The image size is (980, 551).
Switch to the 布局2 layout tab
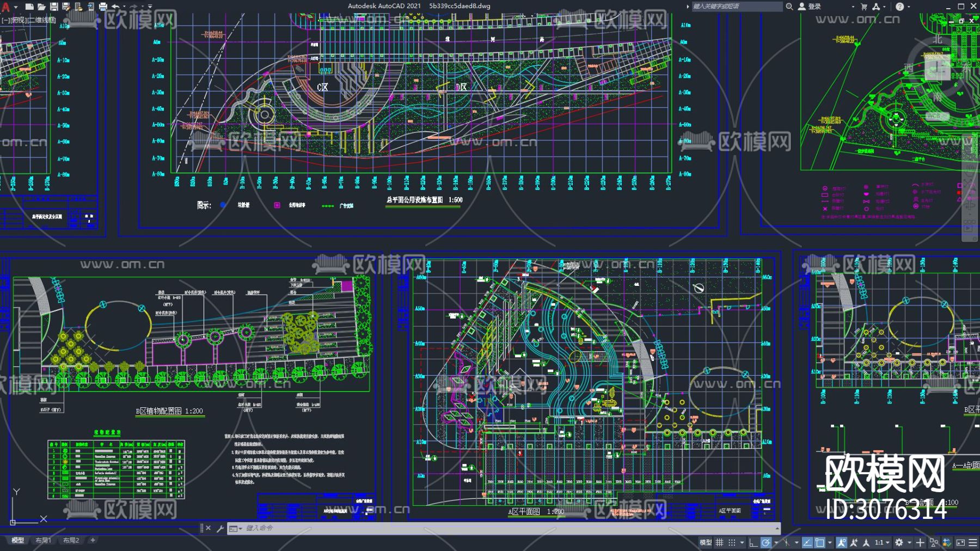point(71,541)
